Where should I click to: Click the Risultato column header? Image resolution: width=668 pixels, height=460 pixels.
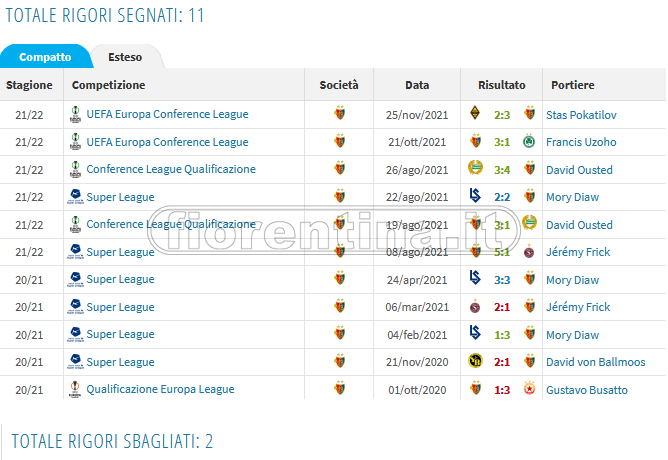tap(501, 85)
